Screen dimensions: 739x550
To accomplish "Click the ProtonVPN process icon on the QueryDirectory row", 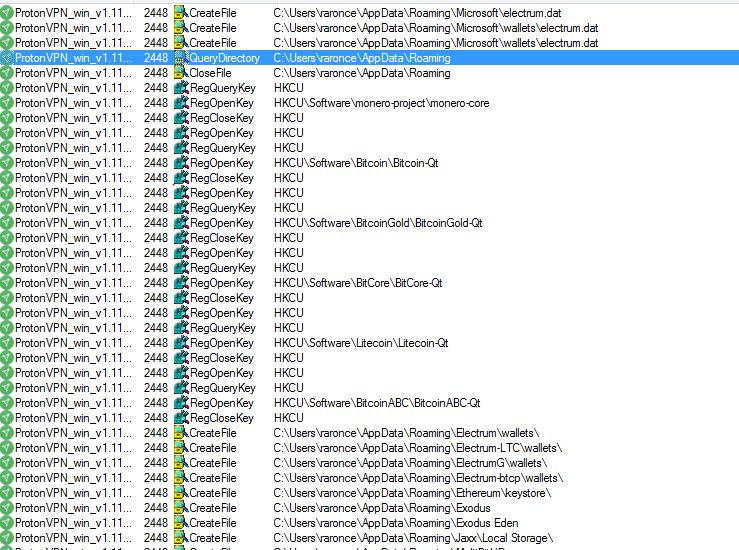I will (x=7, y=58).
